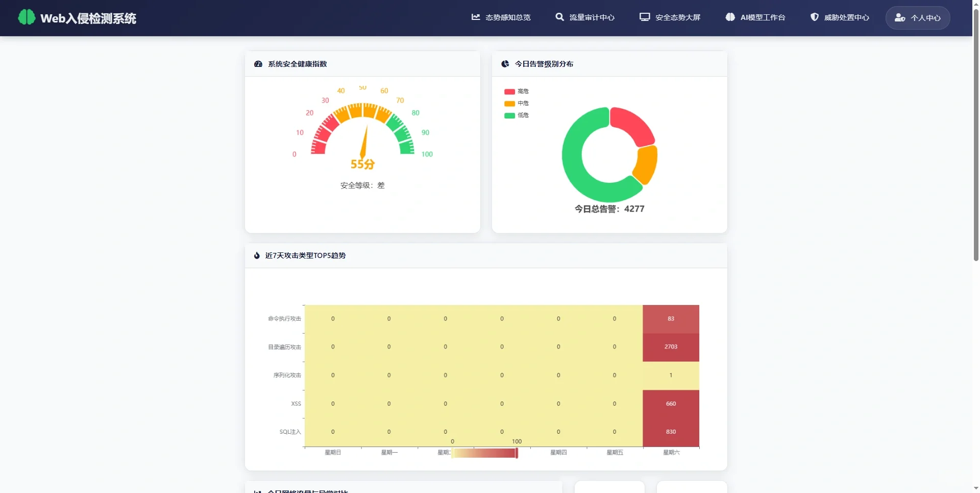This screenshot has height=493, width=980.
Task: Navigate to 威胁处置中心
Action: [840, 17]
